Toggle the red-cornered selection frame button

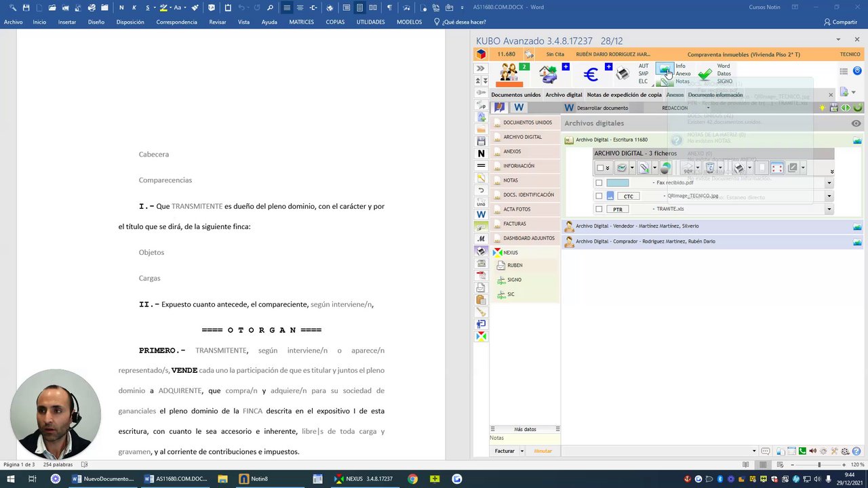tap(777, 168)
